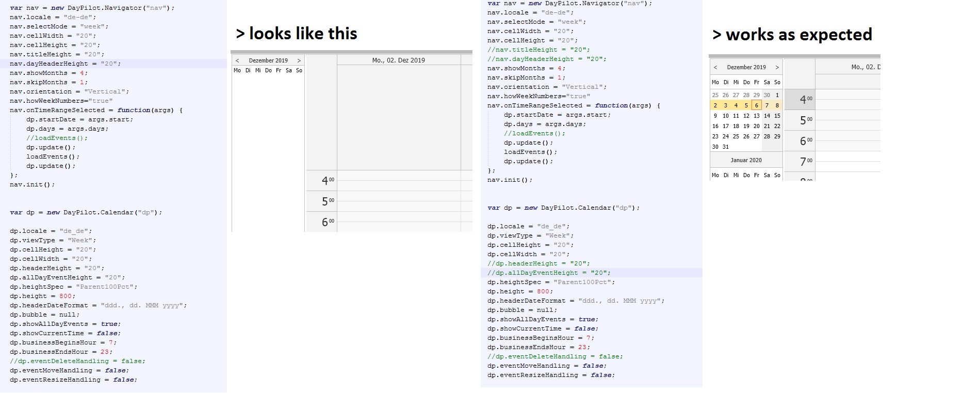Select December 1 in the right navigator
This screenshot has height=393, width=980.
pyautogui.click(x=777, y=95)
